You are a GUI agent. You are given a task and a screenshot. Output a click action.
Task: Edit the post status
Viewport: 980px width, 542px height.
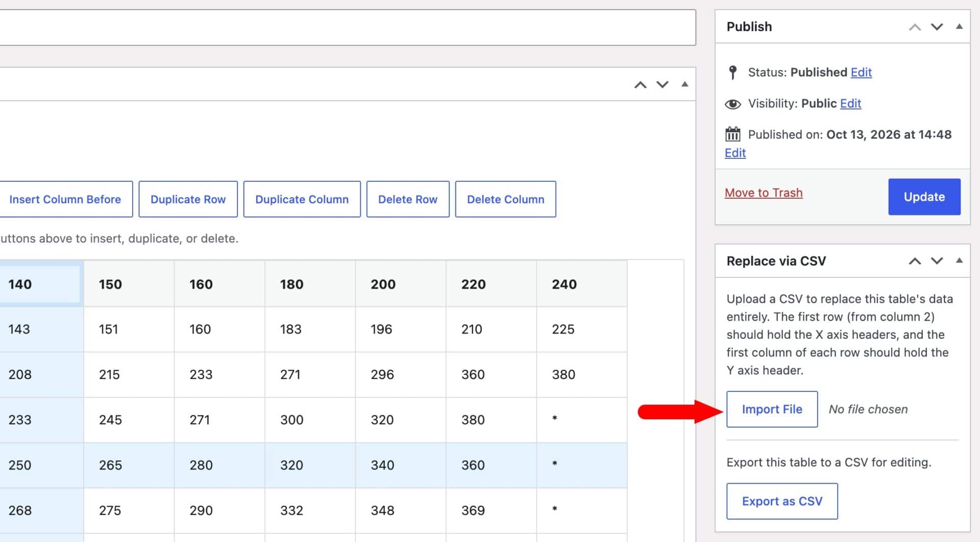tap(861, 73)
